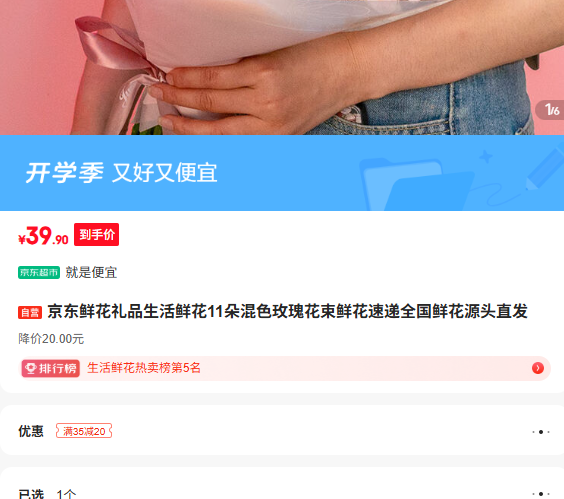Click the 1/6 image counter badge
Viewport: 564px width, 499px height.
coord(550,110)
